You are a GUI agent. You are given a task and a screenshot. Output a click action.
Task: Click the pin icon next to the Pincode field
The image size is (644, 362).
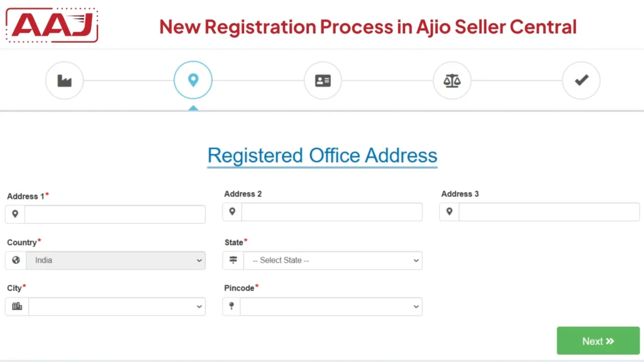tap(231, 306)
